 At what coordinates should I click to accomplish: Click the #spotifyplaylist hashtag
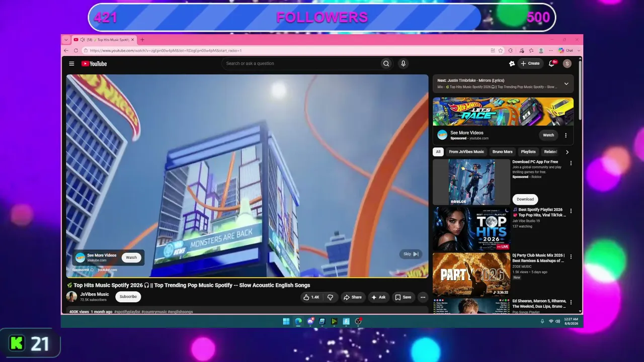[127, 312]
